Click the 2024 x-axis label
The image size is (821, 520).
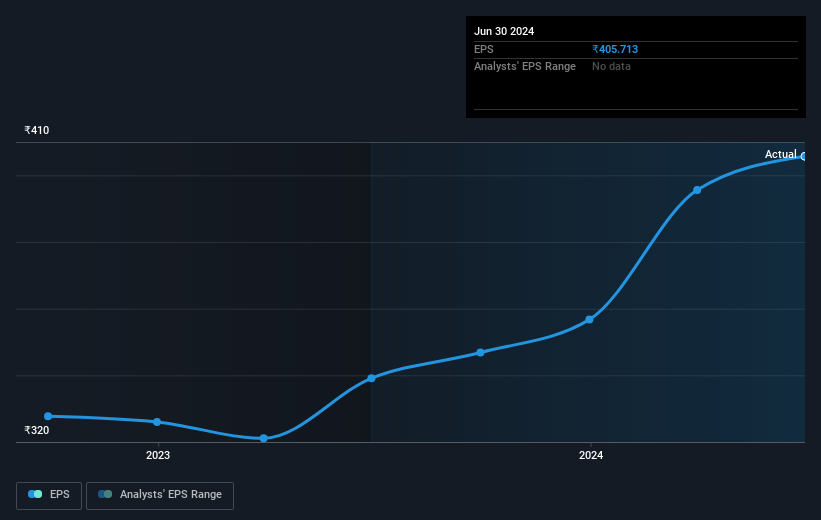point(591,455)
